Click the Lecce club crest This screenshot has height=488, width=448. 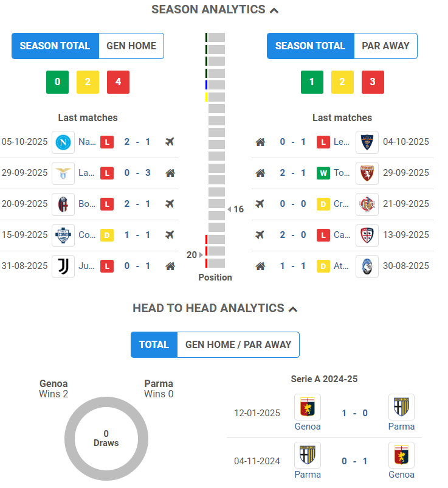(367, 142)
